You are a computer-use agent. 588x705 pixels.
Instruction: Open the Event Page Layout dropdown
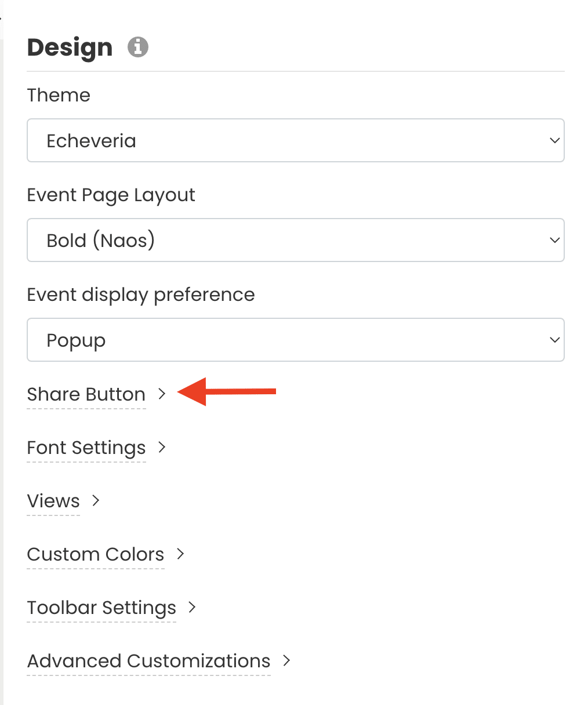click(296, 240)
